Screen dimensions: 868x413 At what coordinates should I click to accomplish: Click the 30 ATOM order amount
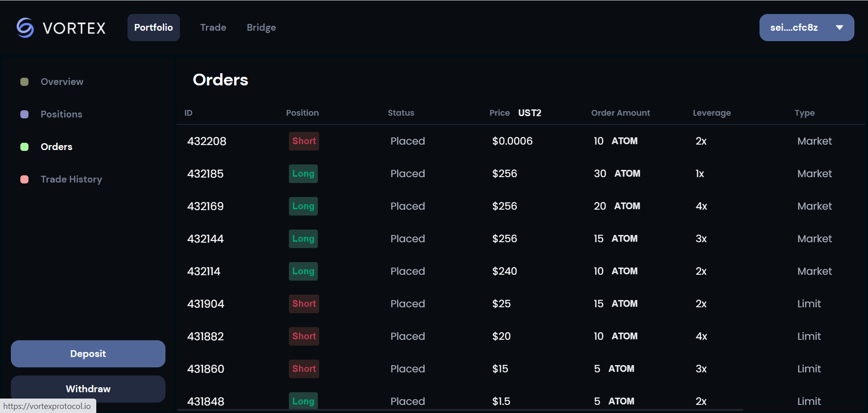tap(617, 174)
